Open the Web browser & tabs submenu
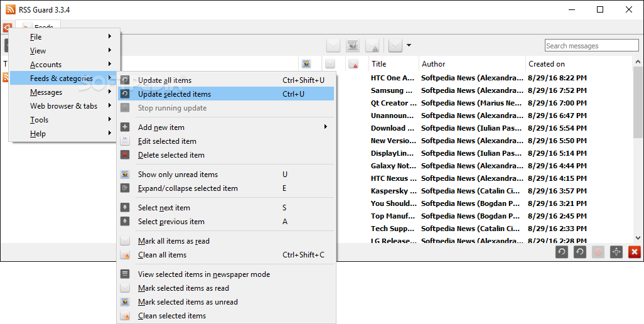The image size is (644, 324). [65, 106]
